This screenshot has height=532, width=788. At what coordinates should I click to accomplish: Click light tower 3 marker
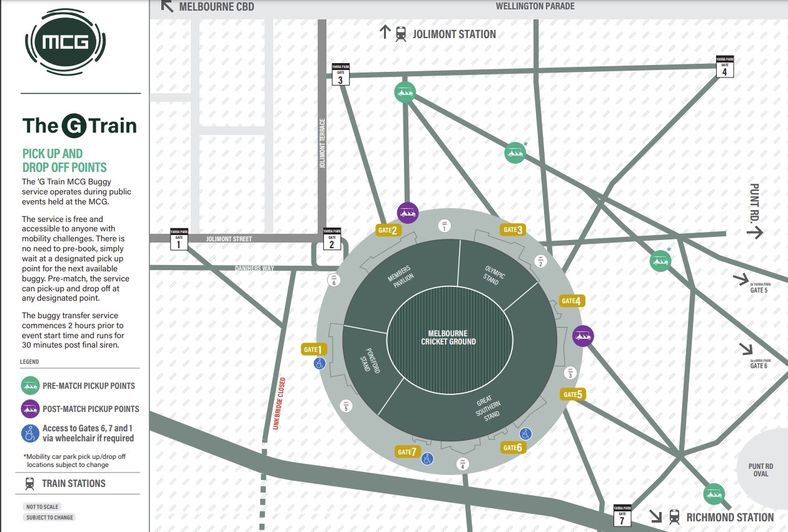click(x=570, y=373)
